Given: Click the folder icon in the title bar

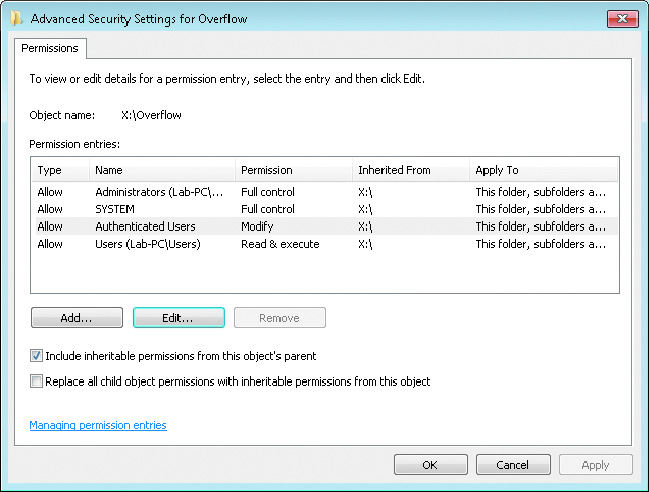Looking at the screenshot, I should [16, 18].
